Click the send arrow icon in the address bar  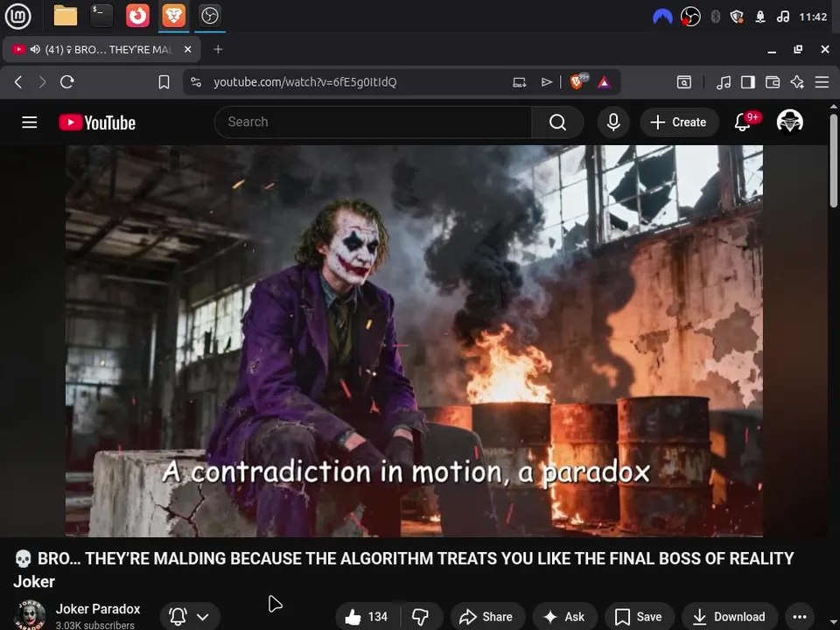click(x=546, y=82)
